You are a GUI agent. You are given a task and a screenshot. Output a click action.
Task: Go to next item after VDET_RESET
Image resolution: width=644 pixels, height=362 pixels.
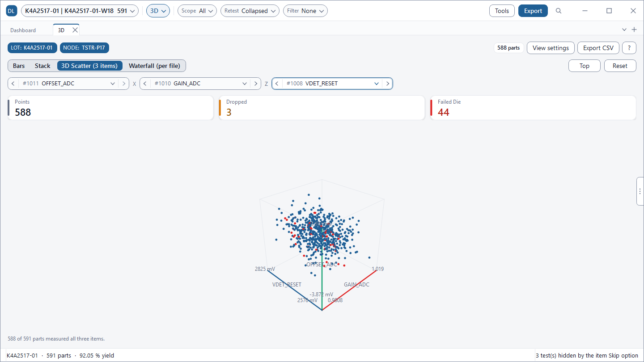[x=387, y=84]
